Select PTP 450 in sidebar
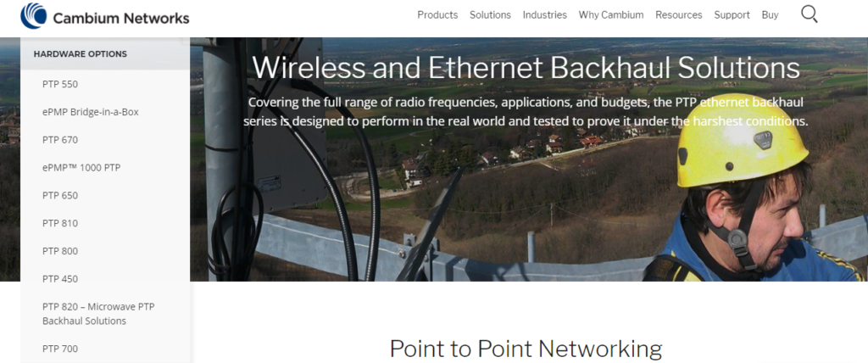This screenshot has width=868, height=363. coord(60,278)
